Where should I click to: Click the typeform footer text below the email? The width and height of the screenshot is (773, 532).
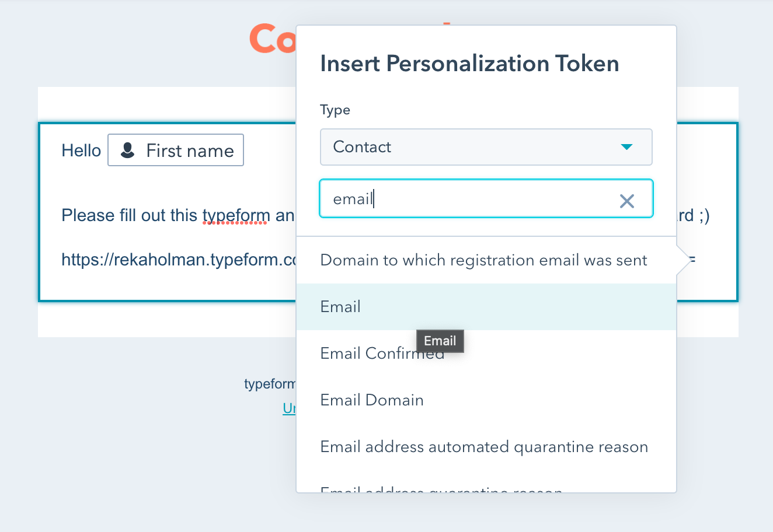tap(270, 384)
